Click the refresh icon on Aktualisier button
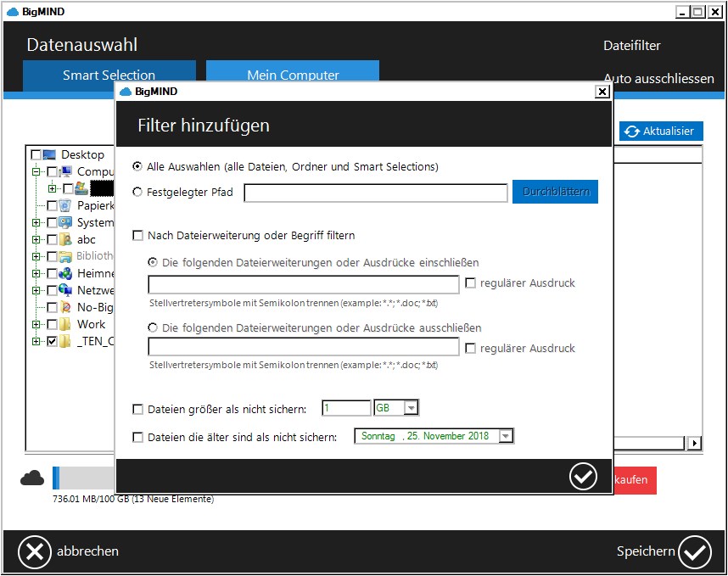 [631, 131]
